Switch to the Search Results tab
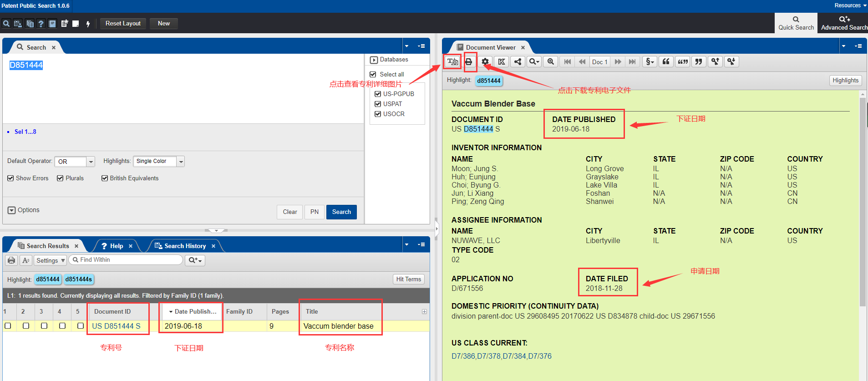 tap(48, 246)
